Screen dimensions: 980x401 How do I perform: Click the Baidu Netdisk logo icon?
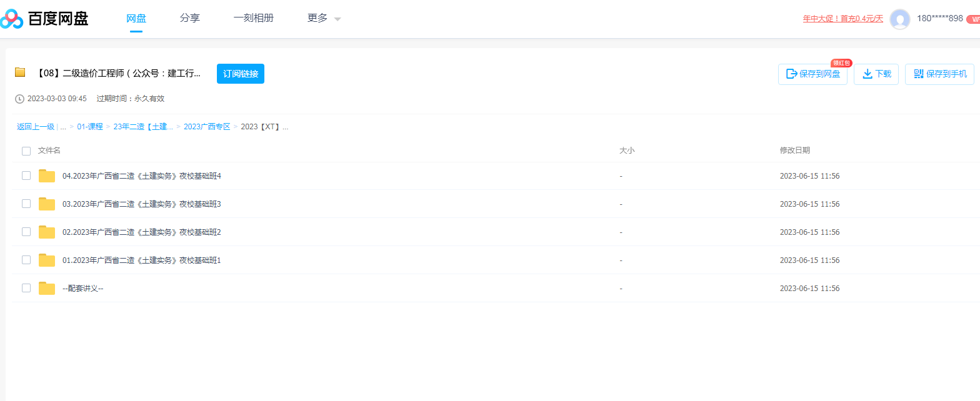(12, 19)
